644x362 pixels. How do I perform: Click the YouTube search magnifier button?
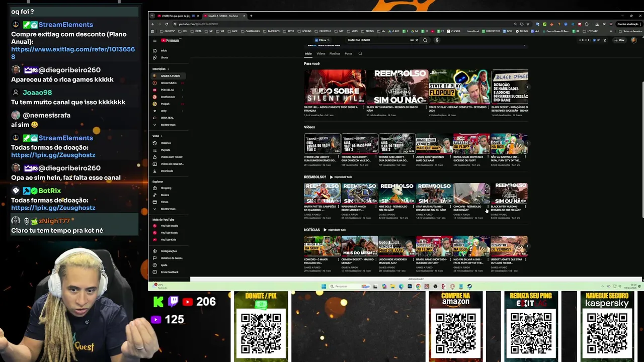coord(425,40)
